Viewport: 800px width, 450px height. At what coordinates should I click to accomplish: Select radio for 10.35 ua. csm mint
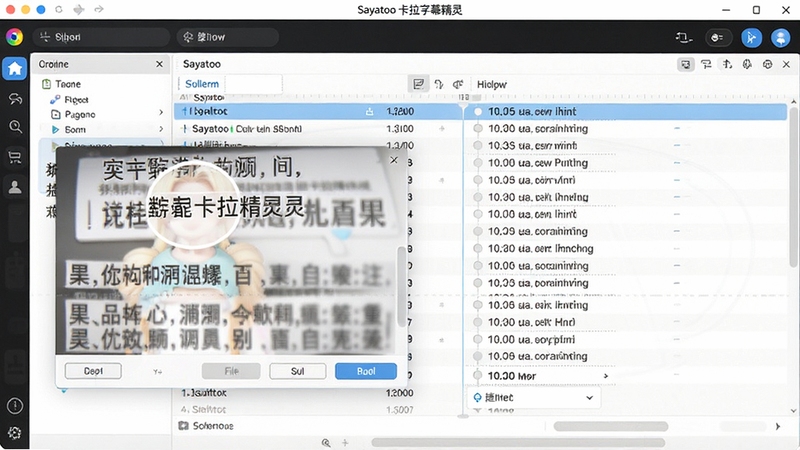point(478,145)
